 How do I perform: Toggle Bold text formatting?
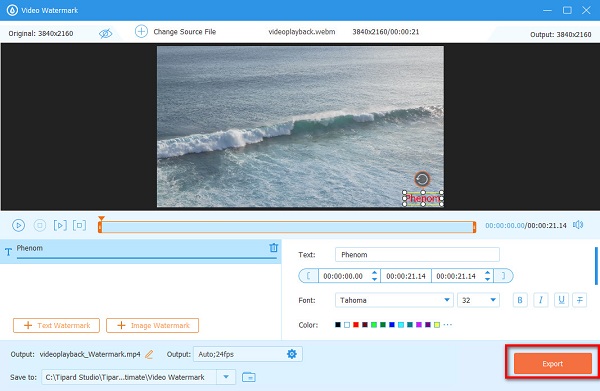click(x=520, y=300)
